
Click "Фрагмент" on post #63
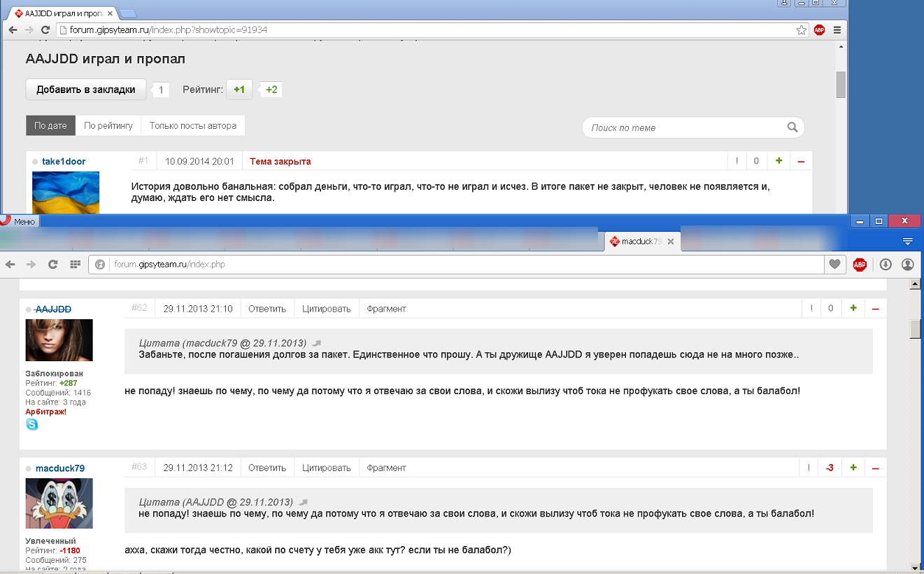[386, 468]
